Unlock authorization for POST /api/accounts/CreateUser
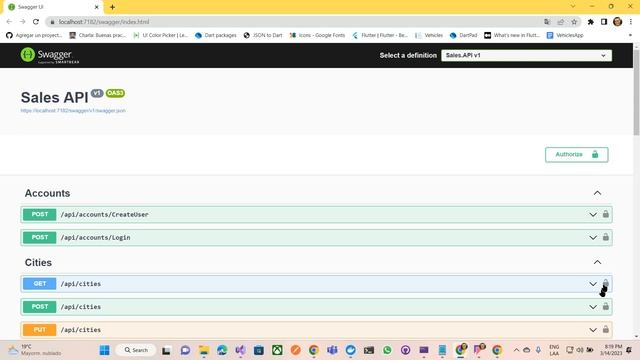640x360 pixels. tap(606, 214)
